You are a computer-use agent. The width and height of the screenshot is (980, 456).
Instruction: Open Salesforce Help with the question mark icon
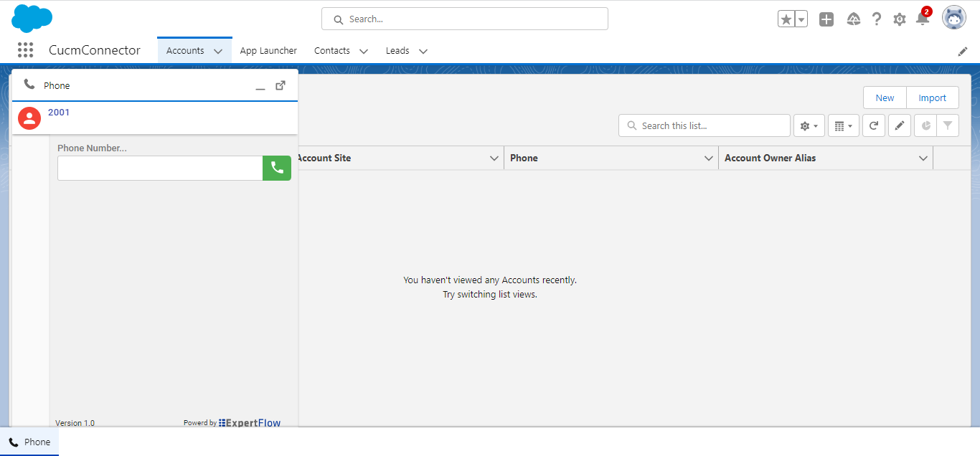877,19
